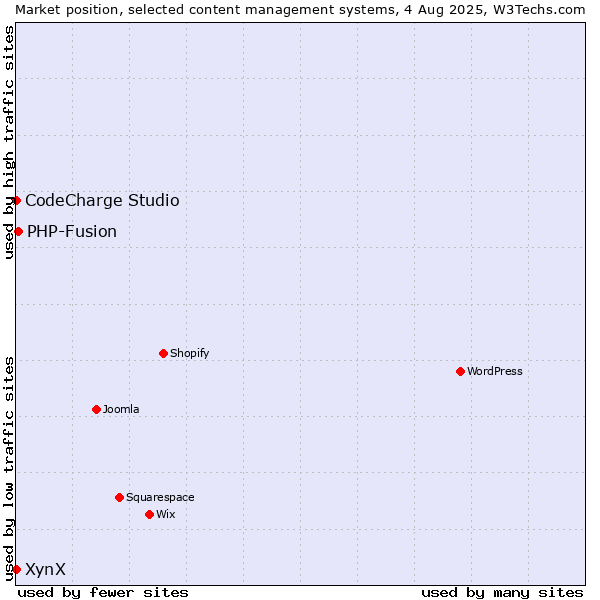Click the XynX red data point

point(16,569)
